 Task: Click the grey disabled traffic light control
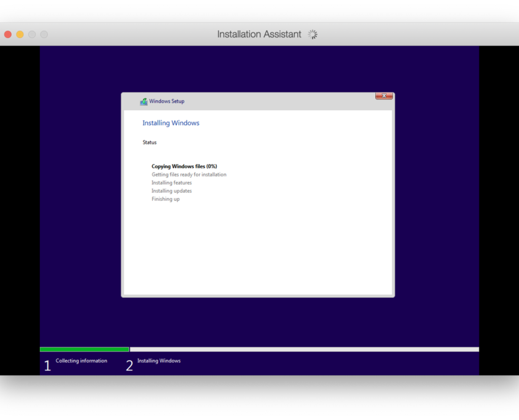[x=43, y=34]
